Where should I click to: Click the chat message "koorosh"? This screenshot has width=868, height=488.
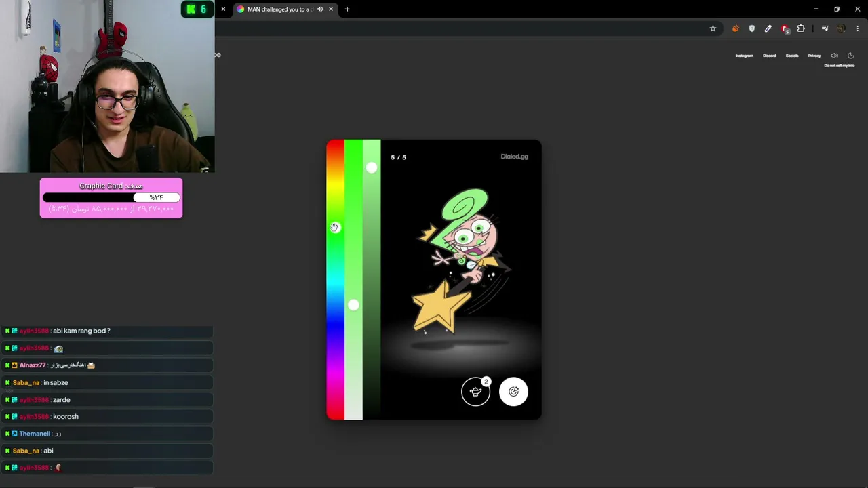[x=66, y=417]
